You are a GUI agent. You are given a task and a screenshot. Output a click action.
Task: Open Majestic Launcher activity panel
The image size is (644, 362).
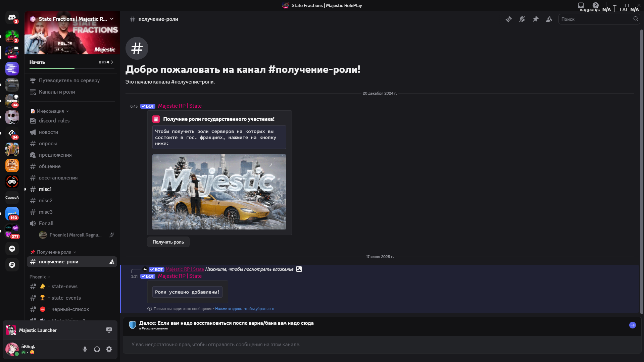coord(60,330)
